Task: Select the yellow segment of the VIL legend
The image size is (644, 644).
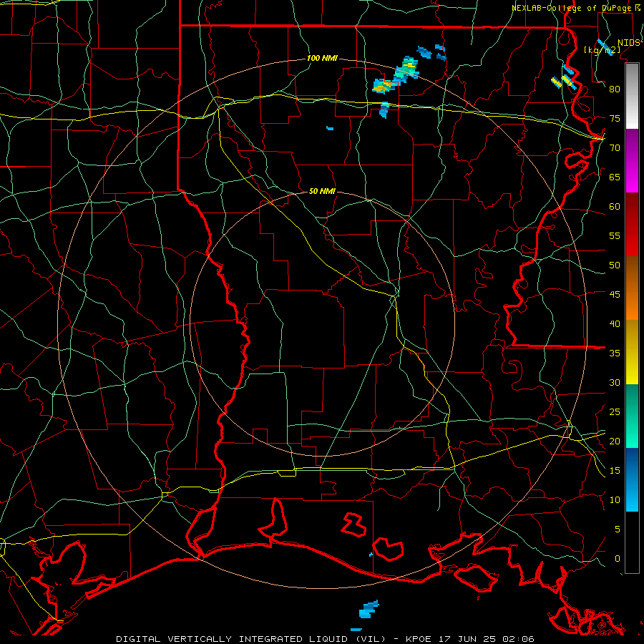Action: coord(632,352)
